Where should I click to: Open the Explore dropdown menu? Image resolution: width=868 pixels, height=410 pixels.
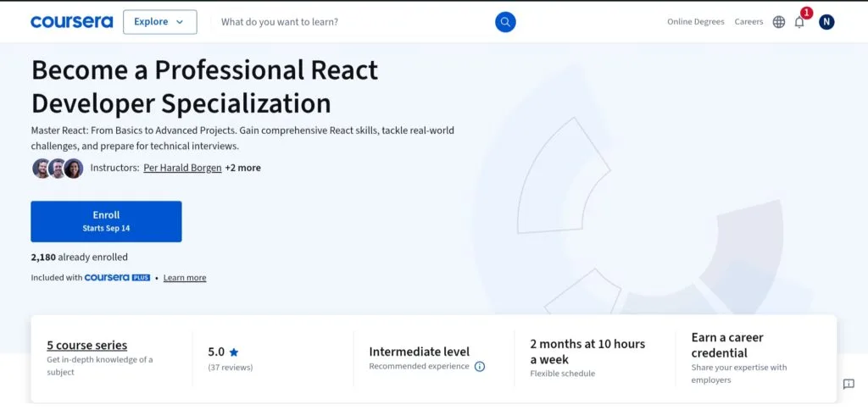[x=159, y=22]
